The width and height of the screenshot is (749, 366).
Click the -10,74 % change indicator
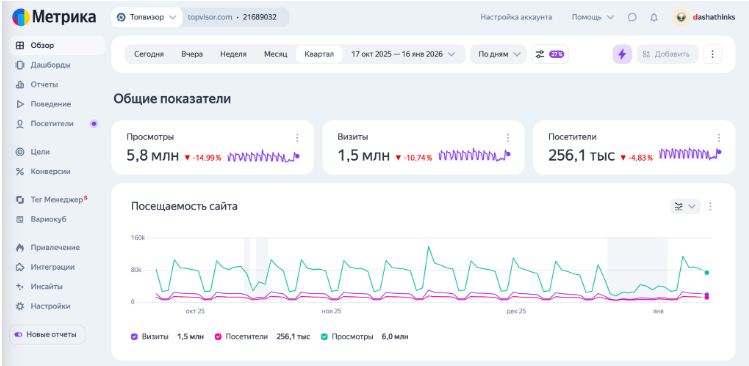point(414,157)
